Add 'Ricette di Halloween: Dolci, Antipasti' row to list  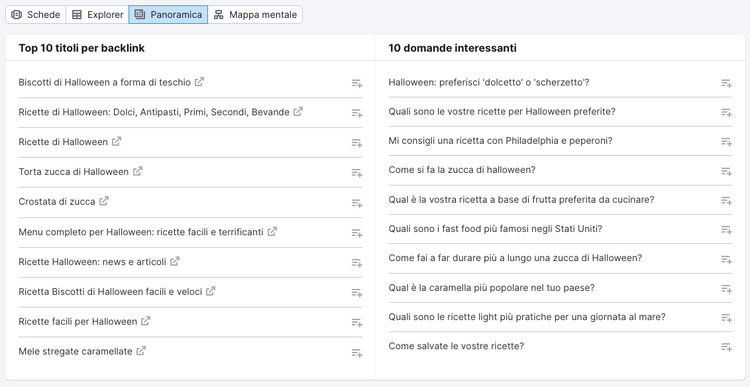[x=357, y=113]
